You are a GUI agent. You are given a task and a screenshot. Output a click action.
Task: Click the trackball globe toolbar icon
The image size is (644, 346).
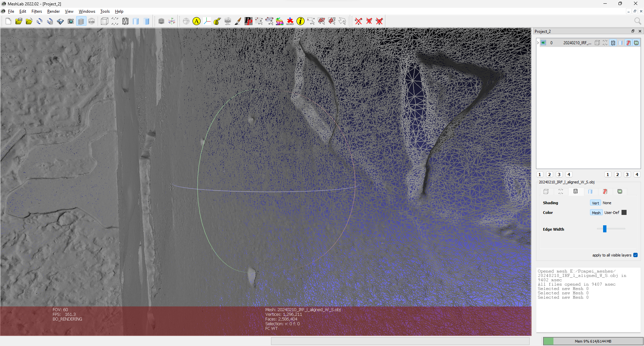coord(186,21)
